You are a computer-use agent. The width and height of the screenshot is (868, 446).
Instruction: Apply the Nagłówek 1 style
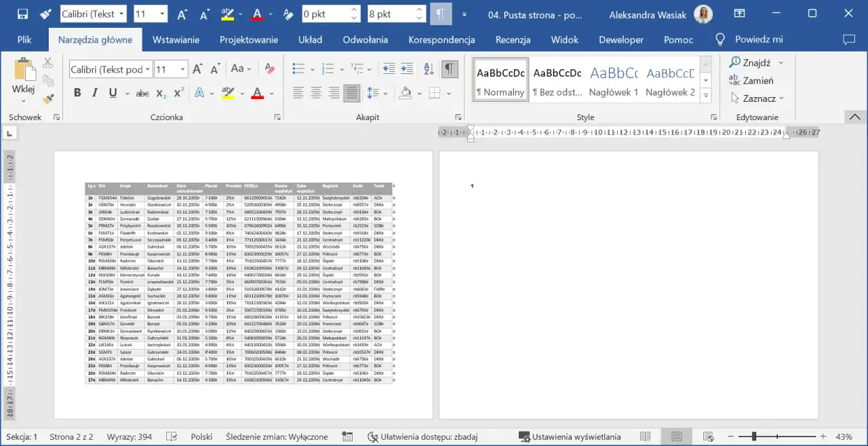pyautogui.click(x=613, y=81)
